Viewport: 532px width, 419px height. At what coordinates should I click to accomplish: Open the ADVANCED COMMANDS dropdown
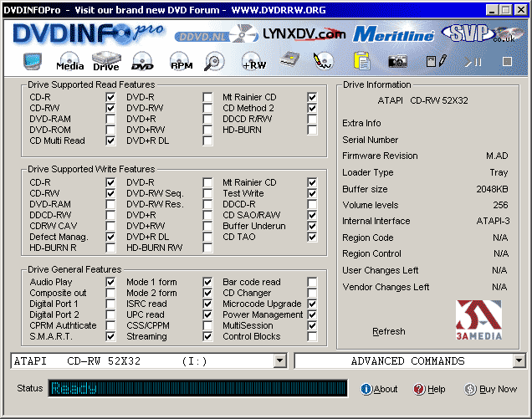coord(519,361)
